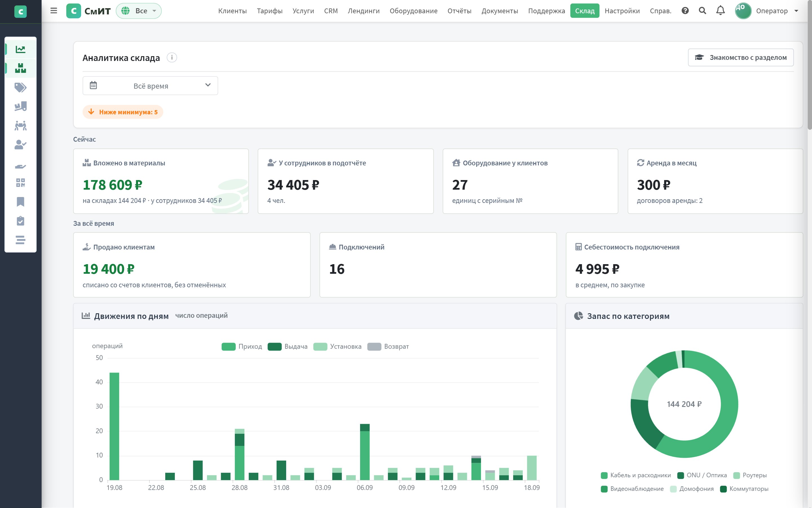Toggle the Выдача series in chart legend
This screenshot has height=508, width=812.
coord(288,346)
